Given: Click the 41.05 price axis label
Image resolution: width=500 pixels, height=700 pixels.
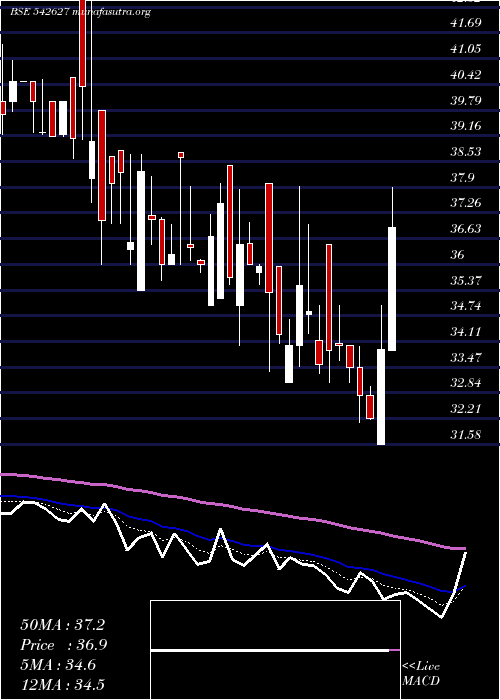Looking at the screenshot, I should click(466, 49).
